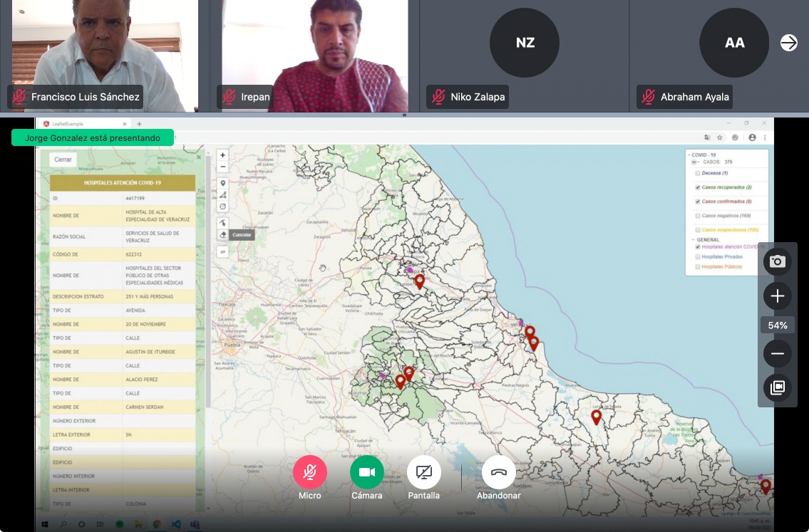Viewport: 809px width, 532px height.
Task: Click the Cerrar button in info panel
Action: coord(63,160)
